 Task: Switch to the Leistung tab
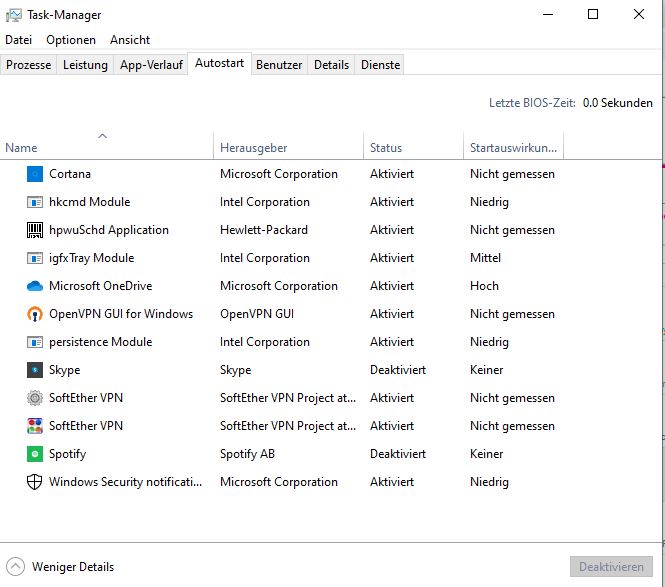(85, 65)
